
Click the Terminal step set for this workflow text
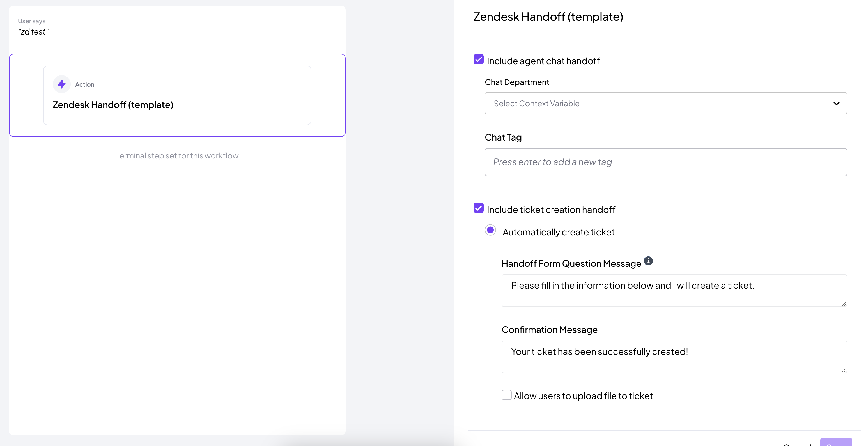coord(177,156)
